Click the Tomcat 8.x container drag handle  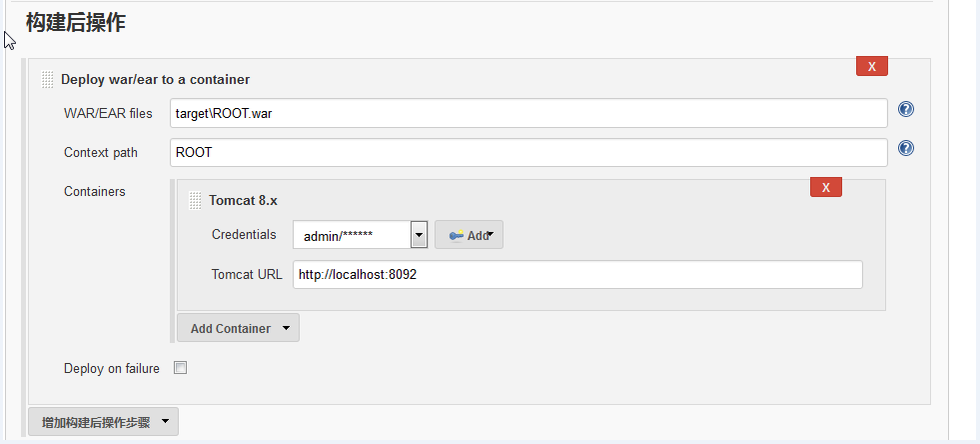195,200
